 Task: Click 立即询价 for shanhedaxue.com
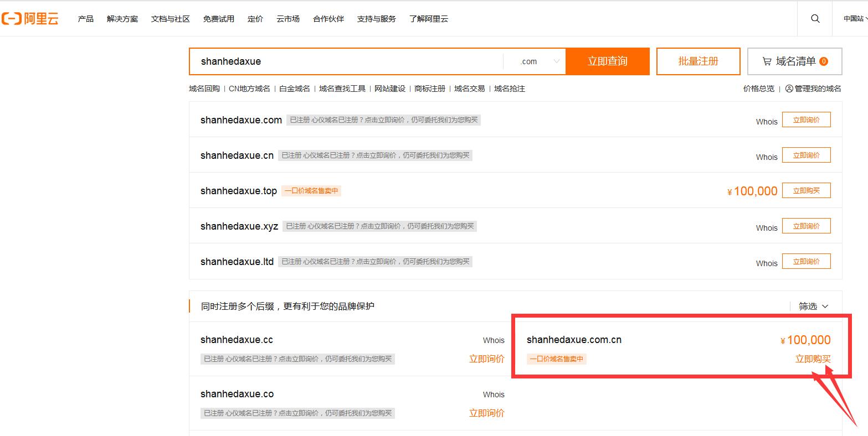[806, 120]
